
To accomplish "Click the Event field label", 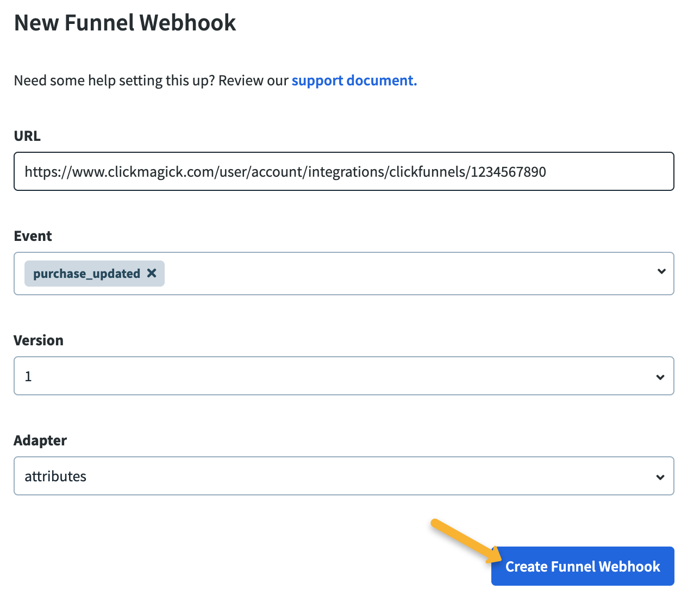I will [x=33, y=236].
